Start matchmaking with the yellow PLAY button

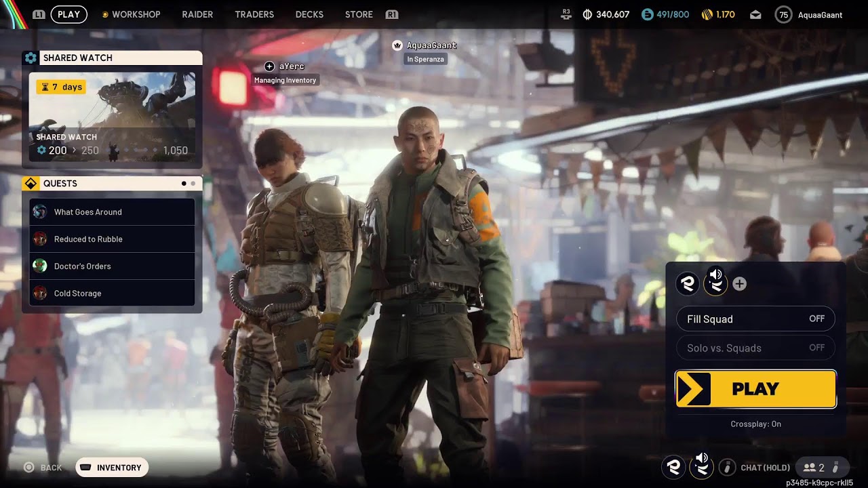click(755, 389)
